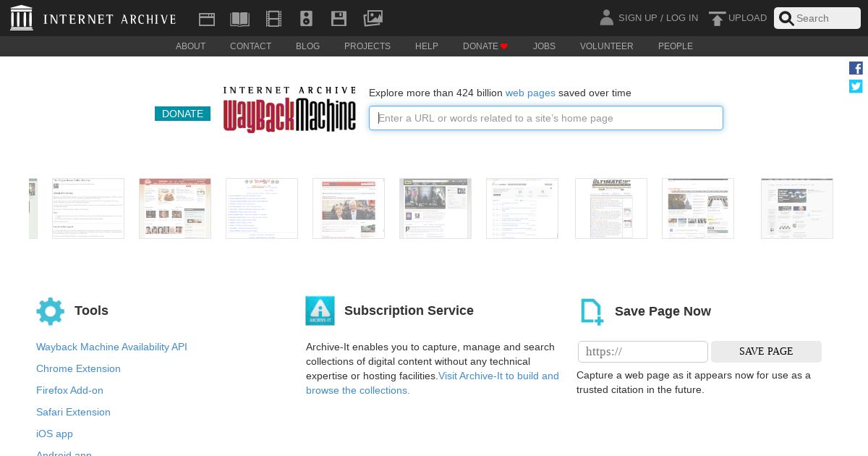Open the PEOPLE menu item

(676, 46)
